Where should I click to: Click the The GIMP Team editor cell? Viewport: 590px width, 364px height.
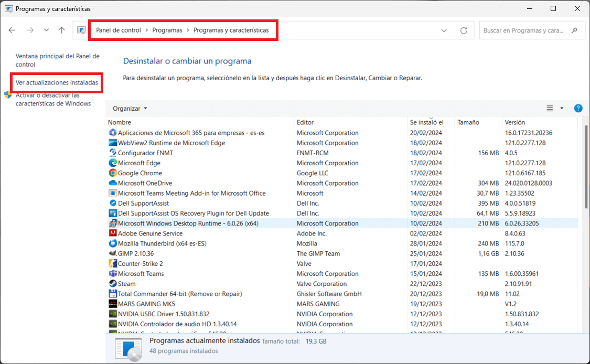click(x=318, y=253)
